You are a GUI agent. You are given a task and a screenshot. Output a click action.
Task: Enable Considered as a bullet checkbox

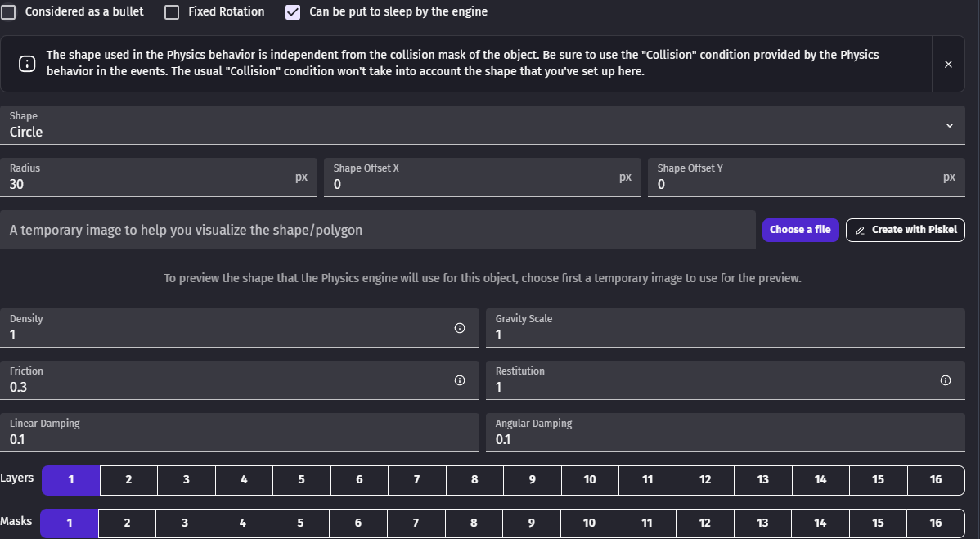coord(8,12)
